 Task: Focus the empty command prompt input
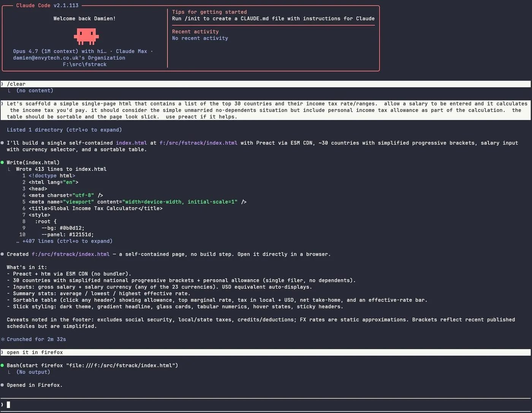tap(266, 405)
